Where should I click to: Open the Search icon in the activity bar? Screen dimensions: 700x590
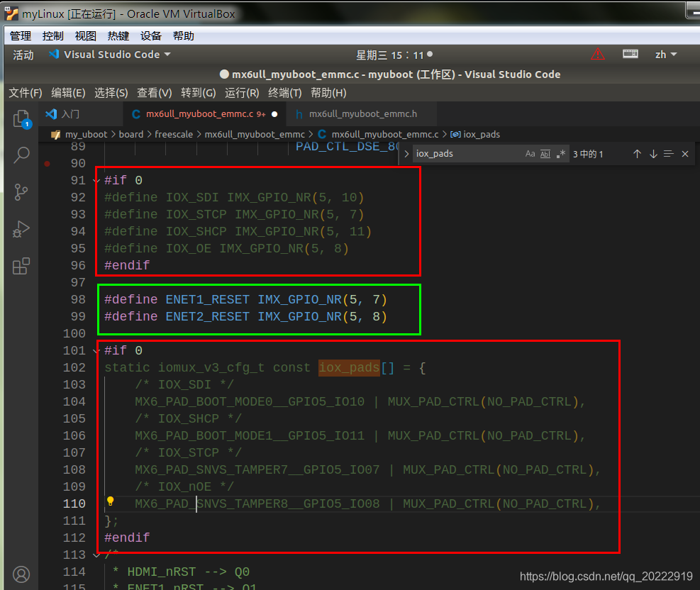(x=21, y=155)
